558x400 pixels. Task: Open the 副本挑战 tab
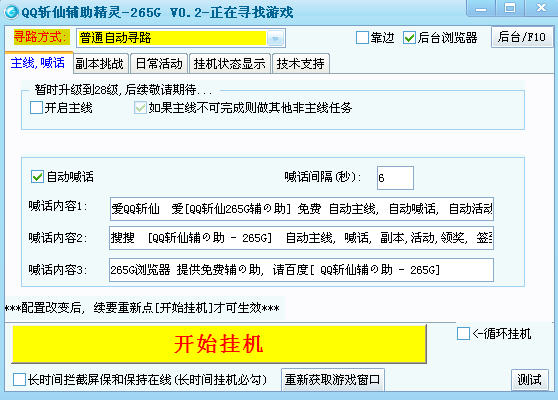[x=100, y=64]
